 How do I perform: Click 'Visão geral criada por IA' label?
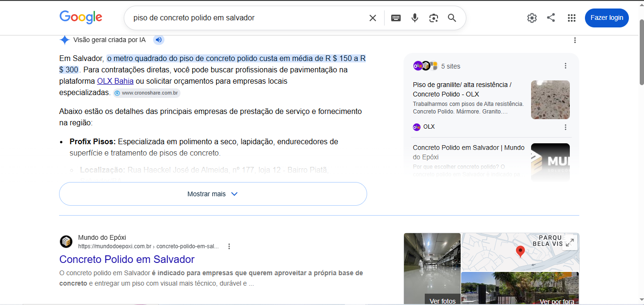tap(109, 40)
